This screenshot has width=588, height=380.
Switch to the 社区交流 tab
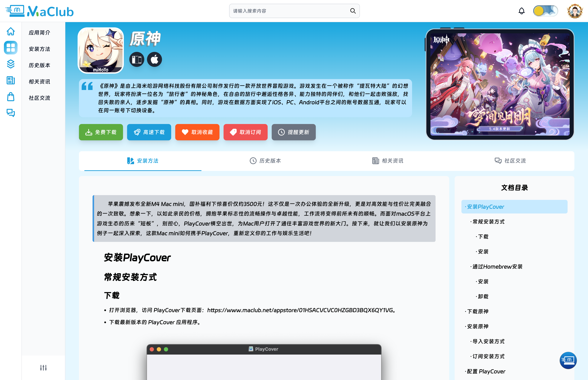click(510, 161)
